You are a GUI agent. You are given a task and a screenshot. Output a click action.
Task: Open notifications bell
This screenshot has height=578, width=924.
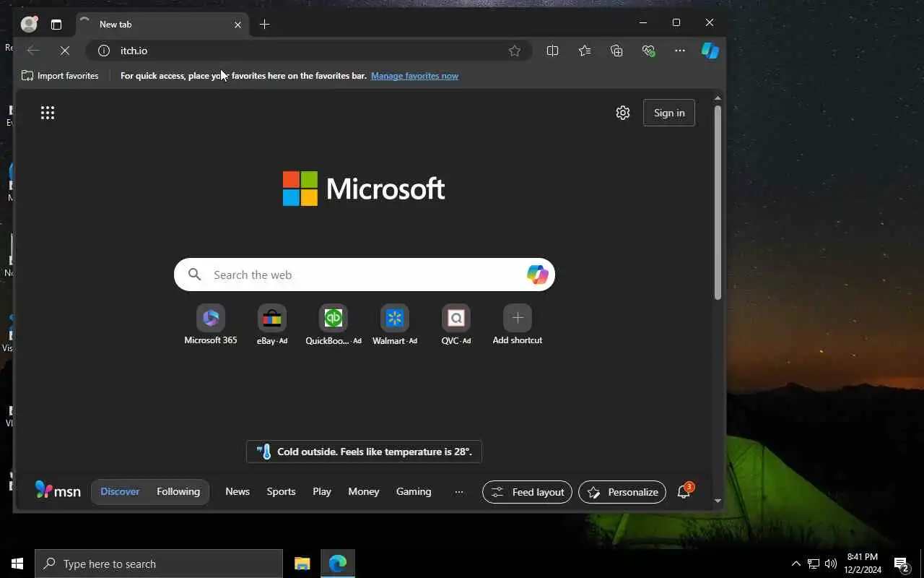click(x=684, y=491)
